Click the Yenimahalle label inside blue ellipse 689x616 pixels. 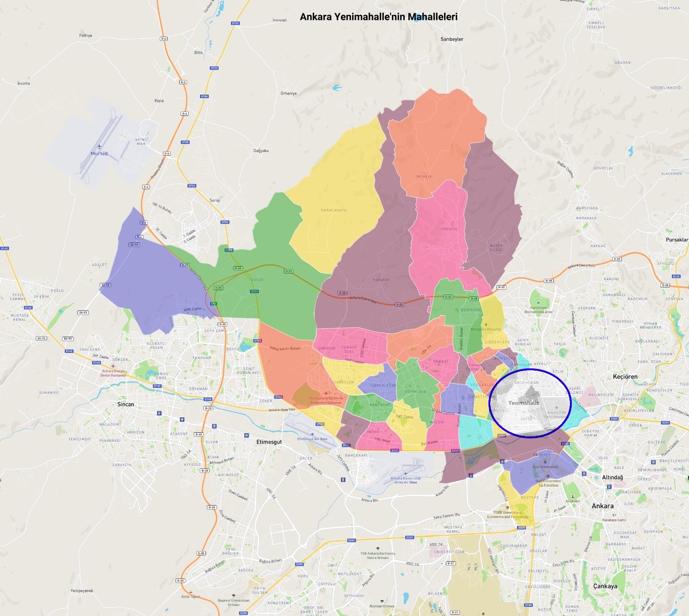click(524, 403)
